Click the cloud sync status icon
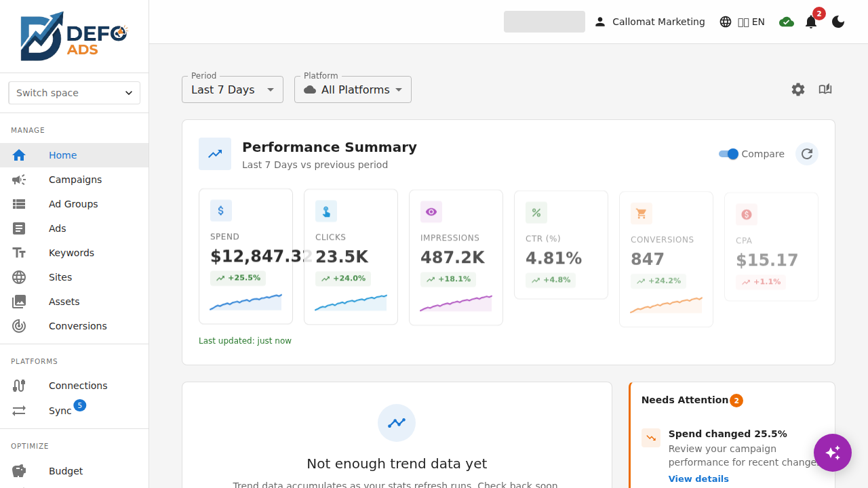The height and width of the screenshot is (488, 868). 787,22
